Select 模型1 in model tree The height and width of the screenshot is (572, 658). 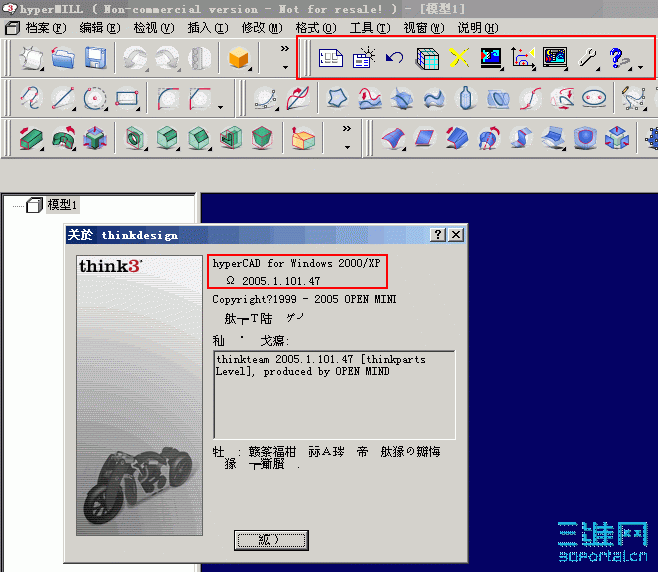(x=62, y=205)
